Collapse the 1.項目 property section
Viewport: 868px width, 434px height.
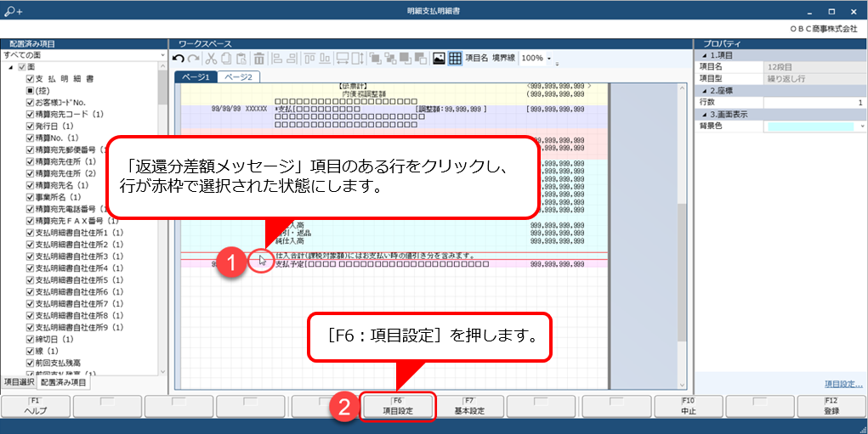tap(705, 55)
